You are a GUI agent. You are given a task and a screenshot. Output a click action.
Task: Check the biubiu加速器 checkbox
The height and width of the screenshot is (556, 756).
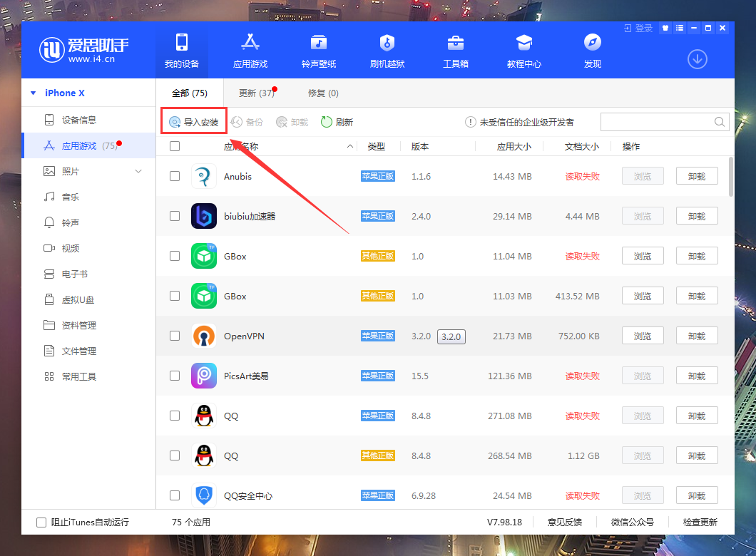click(x=175, y=216)
